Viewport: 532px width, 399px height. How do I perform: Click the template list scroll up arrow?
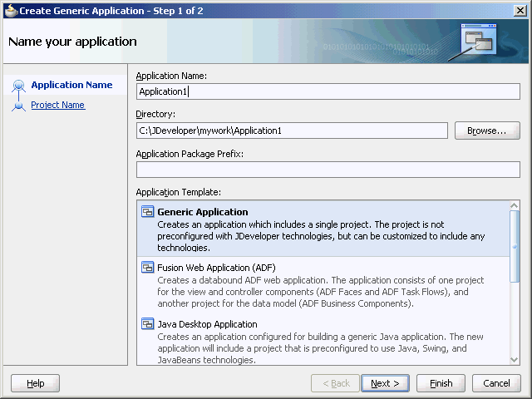click(x=515, y=205)
